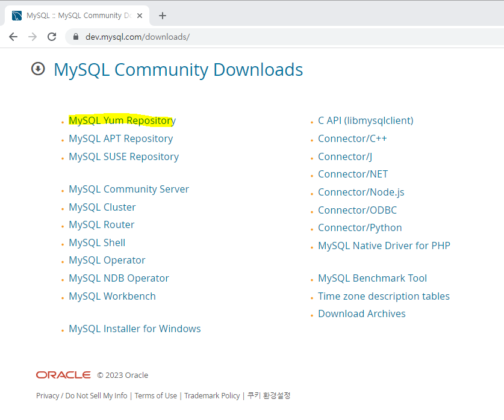The width and height of the screenshot is (504, 420).
Task: Close the MySQL Community Downloads tab
Action: point(140,16)
